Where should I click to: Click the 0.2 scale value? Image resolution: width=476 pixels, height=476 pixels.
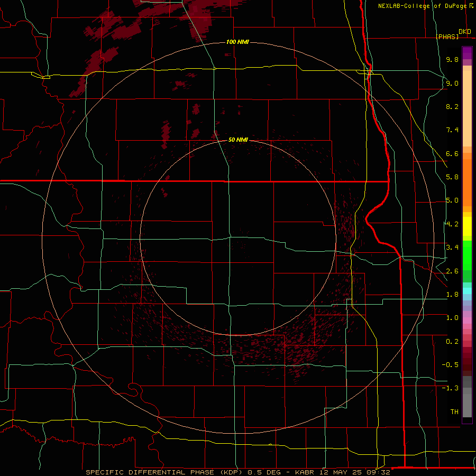pos(452,342)
